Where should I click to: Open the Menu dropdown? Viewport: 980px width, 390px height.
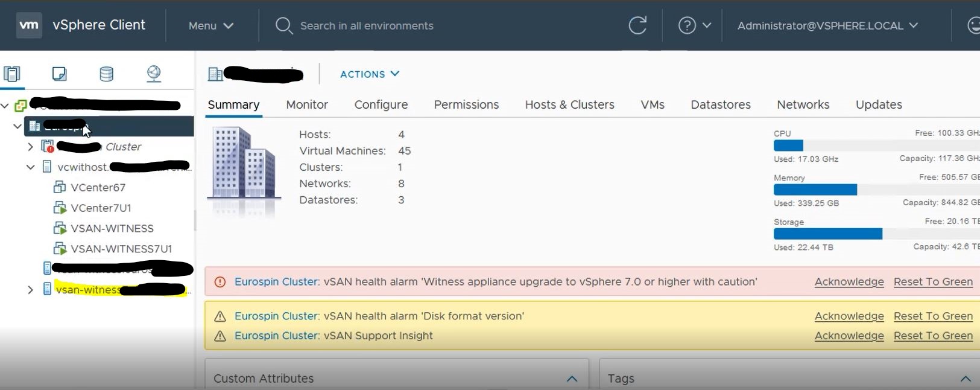click(210, 25)
